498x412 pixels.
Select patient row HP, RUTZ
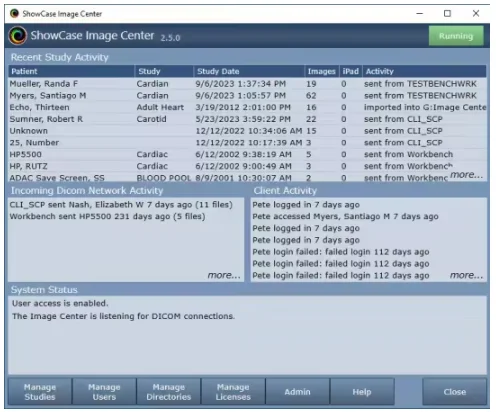pos(247,166)
